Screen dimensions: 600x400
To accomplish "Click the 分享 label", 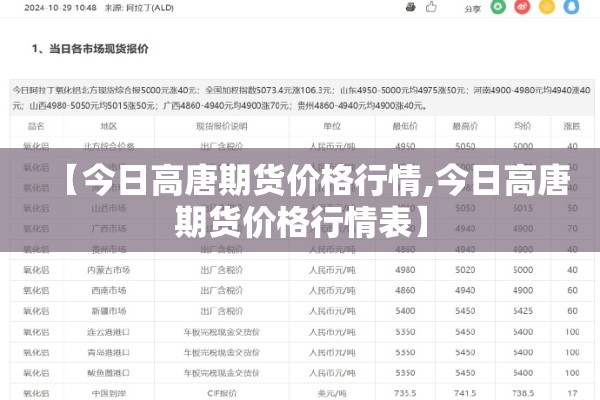I will pyautogui.click(x=472, y=9).
